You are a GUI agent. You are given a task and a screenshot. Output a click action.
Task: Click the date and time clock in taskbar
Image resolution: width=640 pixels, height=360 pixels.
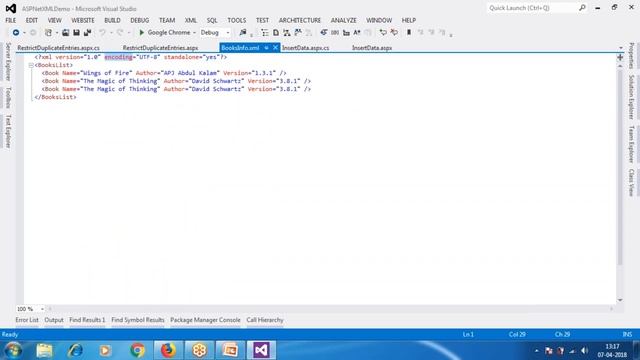pyautogui.click(x=612, y=351)
